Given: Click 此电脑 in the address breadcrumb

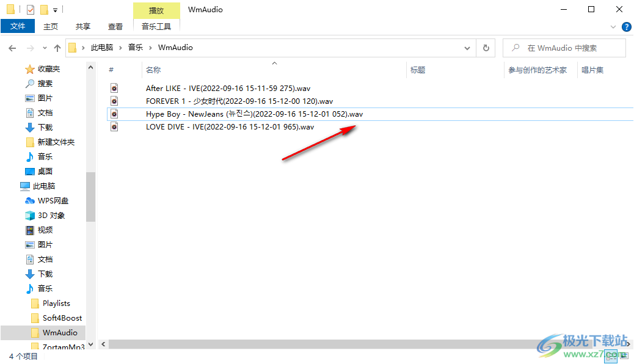Looking at the screenshot, I should pyautogui.click(x=101, y=48).
